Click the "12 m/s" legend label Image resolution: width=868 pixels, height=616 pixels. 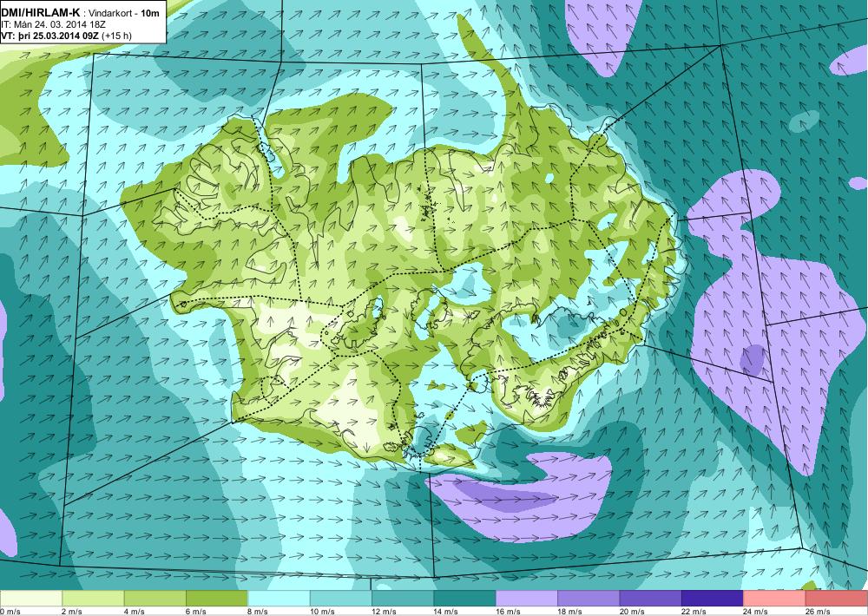[x=385, y=612]
